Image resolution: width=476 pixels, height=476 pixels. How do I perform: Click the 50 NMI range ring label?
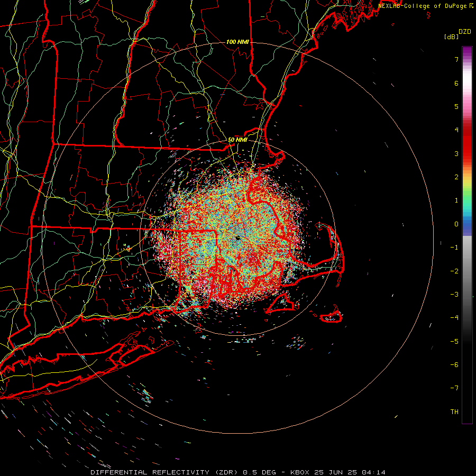(x=237, y=140)
